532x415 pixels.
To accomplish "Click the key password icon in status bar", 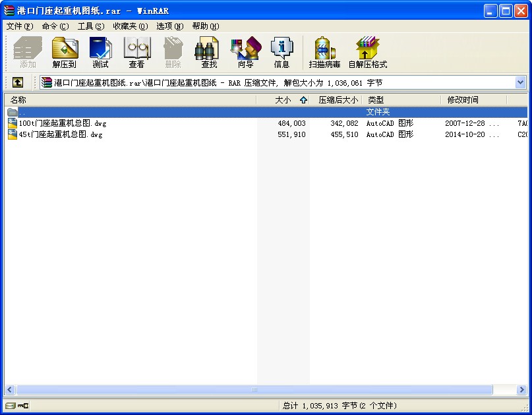I will pos(23,406).
